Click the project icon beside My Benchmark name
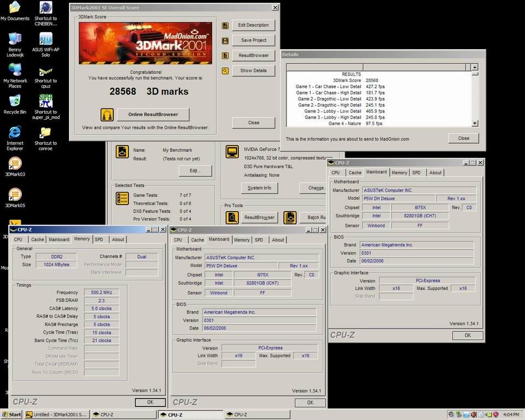525x420 pixels. tap(122, 151)
